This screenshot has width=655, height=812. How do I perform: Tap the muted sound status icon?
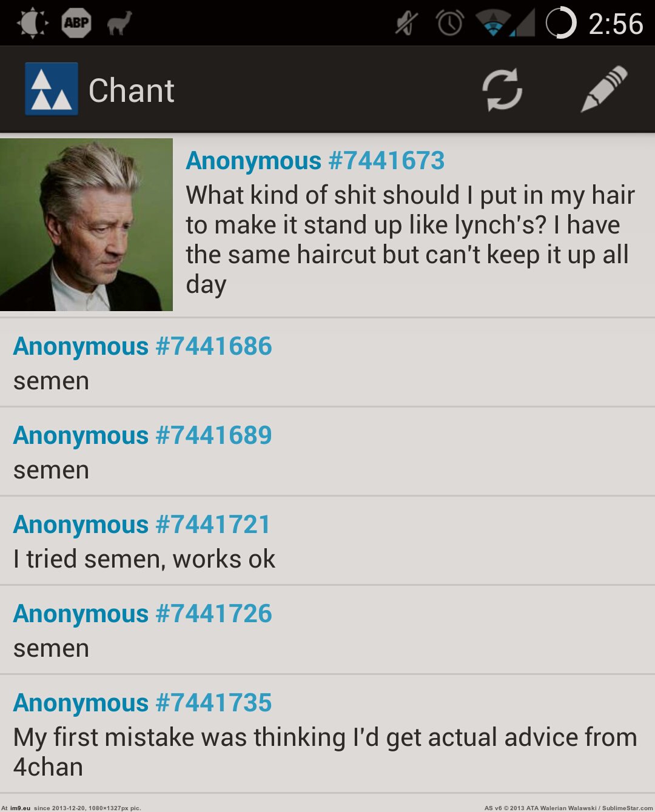click(406, 24)
